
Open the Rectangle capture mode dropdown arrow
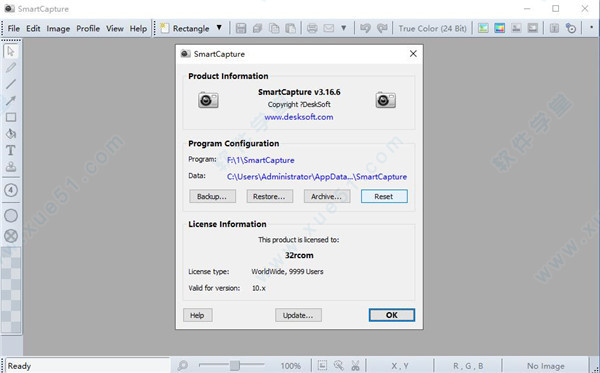pyautogui.click(x=219, y=28)
